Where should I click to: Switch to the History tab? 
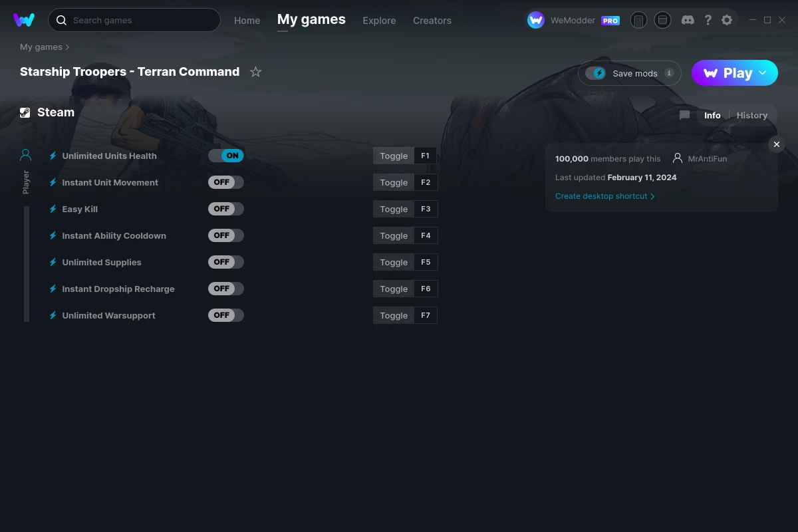pos(752,115)
